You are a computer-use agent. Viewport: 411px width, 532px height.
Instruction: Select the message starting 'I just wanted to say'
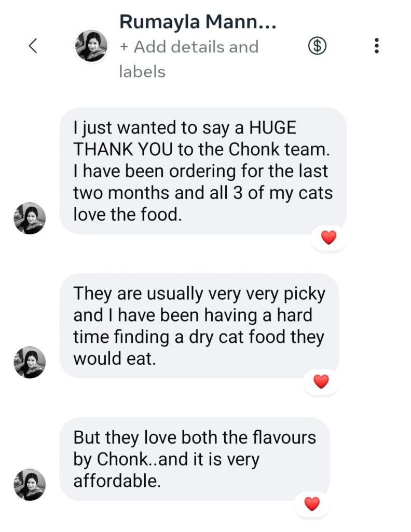pyautogui.click(x=202, y=170)
